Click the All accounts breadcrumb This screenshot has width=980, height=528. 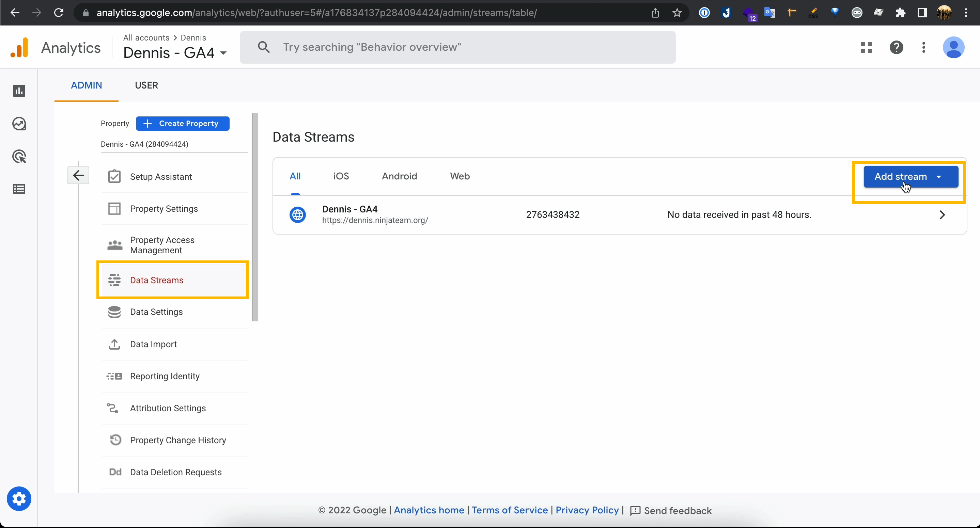(x=146, y=38)
